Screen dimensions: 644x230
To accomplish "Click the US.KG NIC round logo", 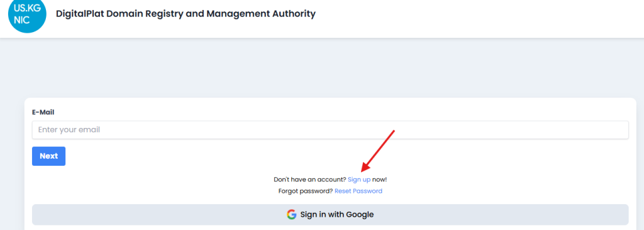I will pyautogui.click(x=27, y=14).
